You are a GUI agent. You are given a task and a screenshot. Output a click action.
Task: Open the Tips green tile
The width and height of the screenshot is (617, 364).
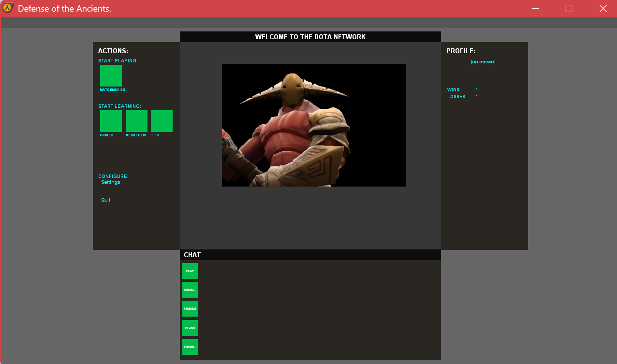162,121
